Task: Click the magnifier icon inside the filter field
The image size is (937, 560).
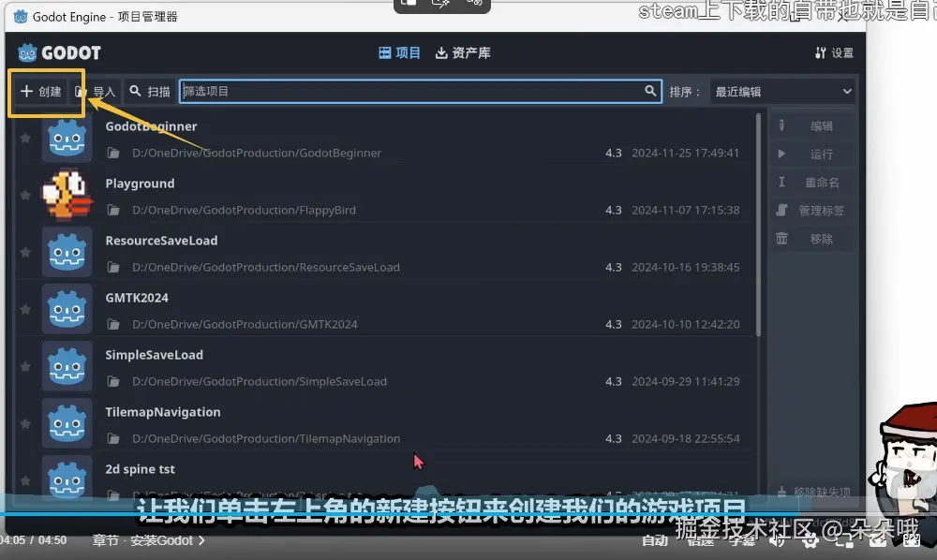Action: [x=650, y=92]
